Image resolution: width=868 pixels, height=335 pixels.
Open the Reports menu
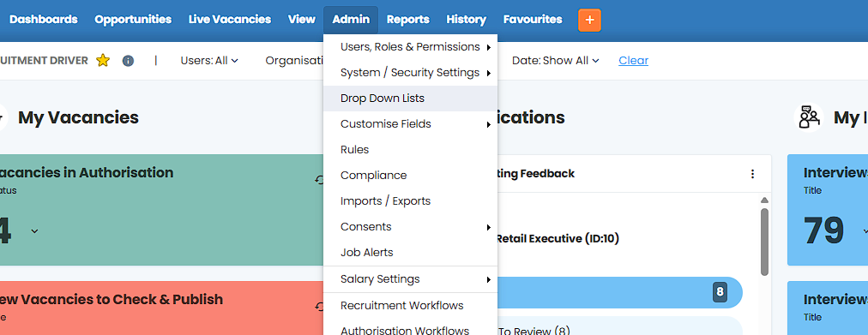click(408, 20)
